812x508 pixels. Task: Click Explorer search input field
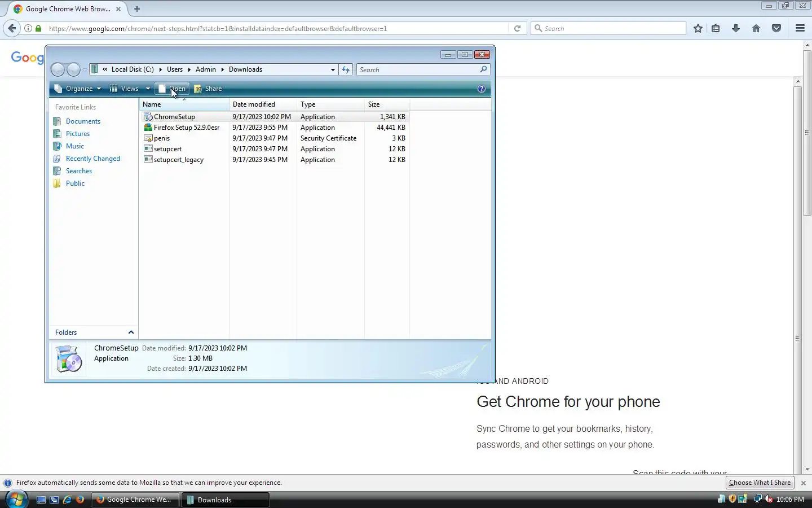(x=417, y=69)
